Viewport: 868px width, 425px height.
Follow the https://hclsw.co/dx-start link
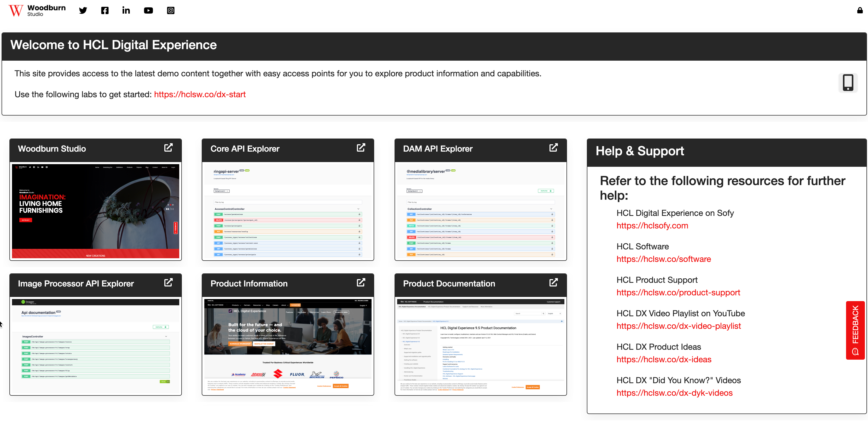[x=200, y=94]
